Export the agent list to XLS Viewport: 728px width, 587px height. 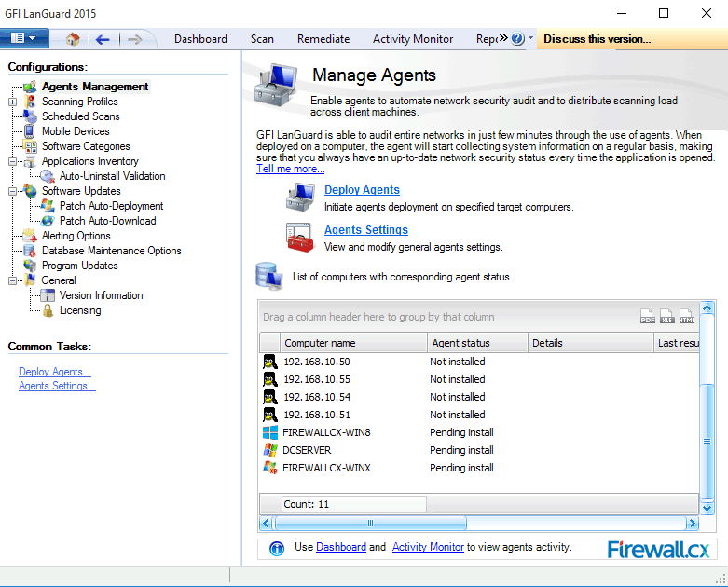pyautogui.click(x=667, y=316)
